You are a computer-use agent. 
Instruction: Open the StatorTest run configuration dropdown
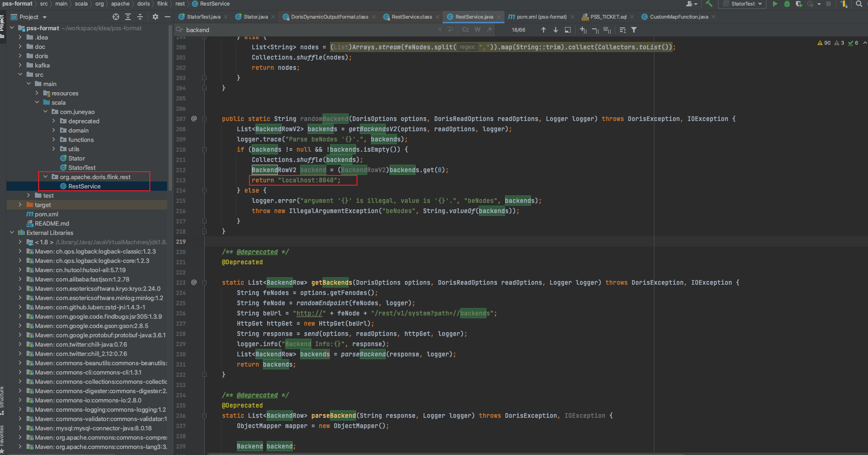tap(743, 4)
